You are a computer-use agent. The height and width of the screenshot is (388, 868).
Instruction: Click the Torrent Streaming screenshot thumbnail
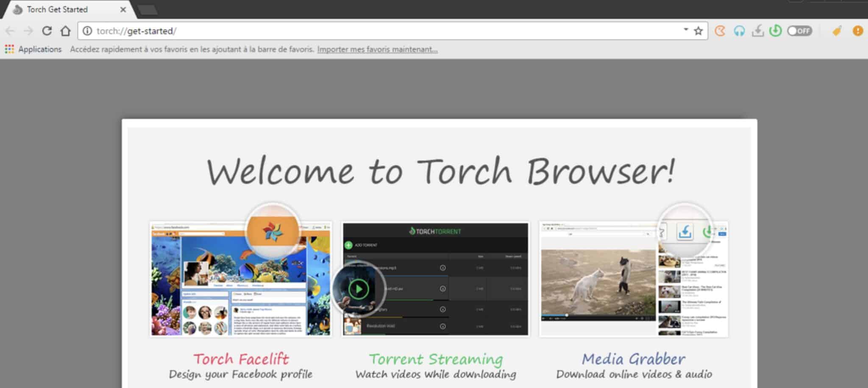436,279
